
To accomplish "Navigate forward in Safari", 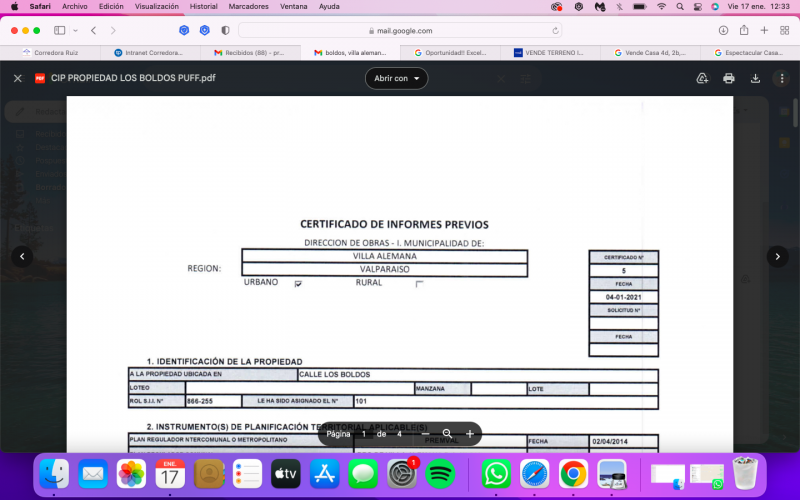I will (x=113, y=31).
